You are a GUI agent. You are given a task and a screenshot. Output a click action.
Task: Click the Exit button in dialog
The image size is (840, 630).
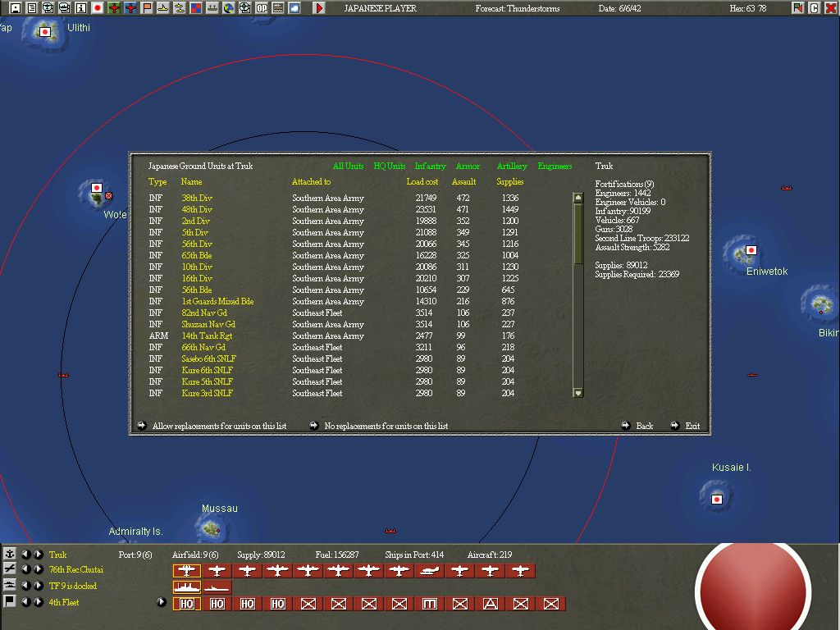coord(686,426)
